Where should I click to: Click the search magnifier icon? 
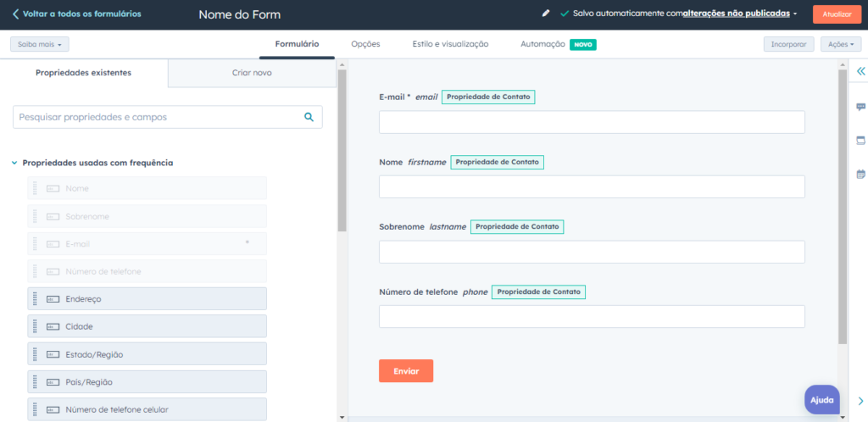tap(309, 117)
